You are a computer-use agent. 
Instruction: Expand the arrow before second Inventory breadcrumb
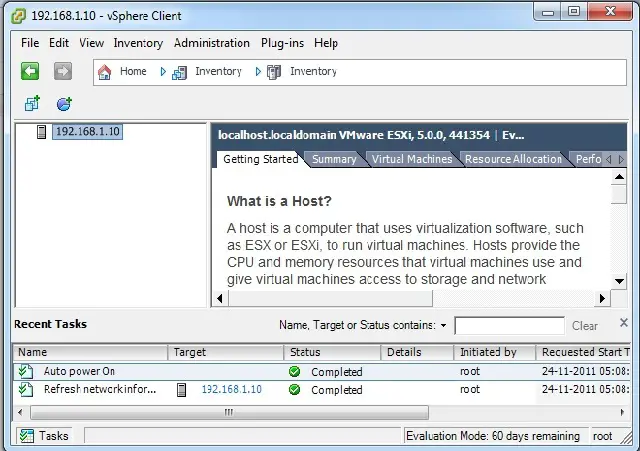click(258, 72)
